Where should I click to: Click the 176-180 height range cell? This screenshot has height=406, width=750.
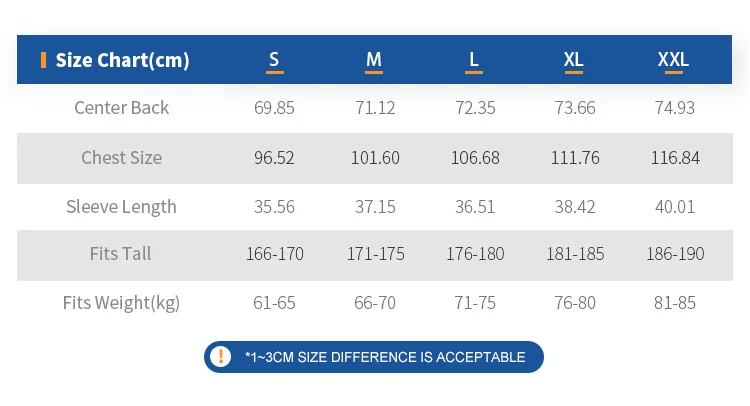(475, 254)
